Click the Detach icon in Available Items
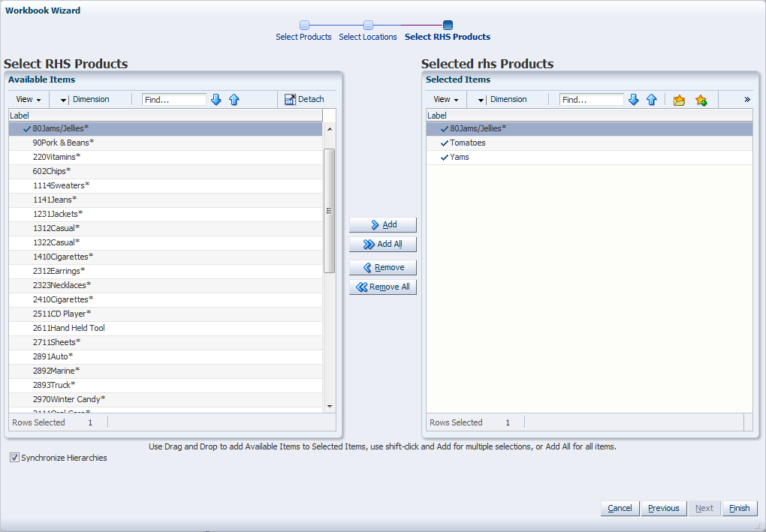 pos(290,100)
